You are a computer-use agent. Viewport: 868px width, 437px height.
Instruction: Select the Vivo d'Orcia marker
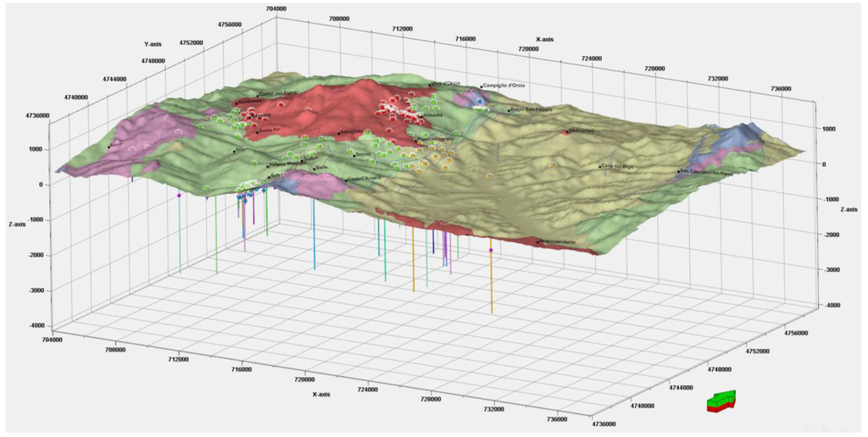pyautogui.click(x=431, y=84)
